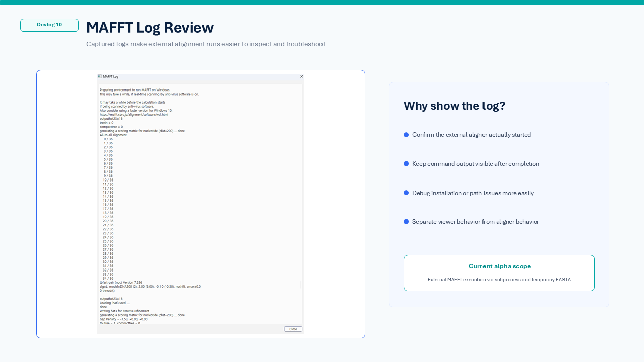Click bullet dot beside "Keep command output visible"

406,164
